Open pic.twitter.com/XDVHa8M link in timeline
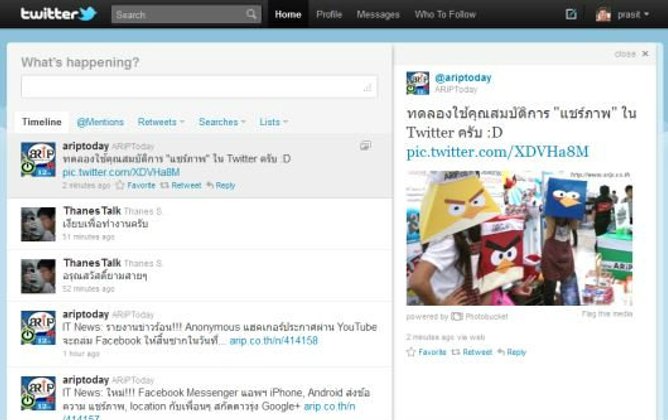Viewport: 668px width, 420px height. tap(121, 172)
